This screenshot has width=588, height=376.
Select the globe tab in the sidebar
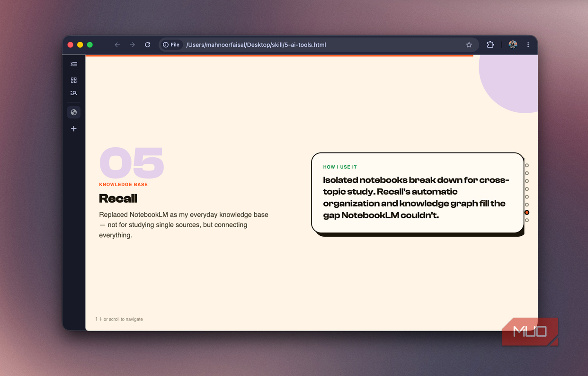pos(74,113)
